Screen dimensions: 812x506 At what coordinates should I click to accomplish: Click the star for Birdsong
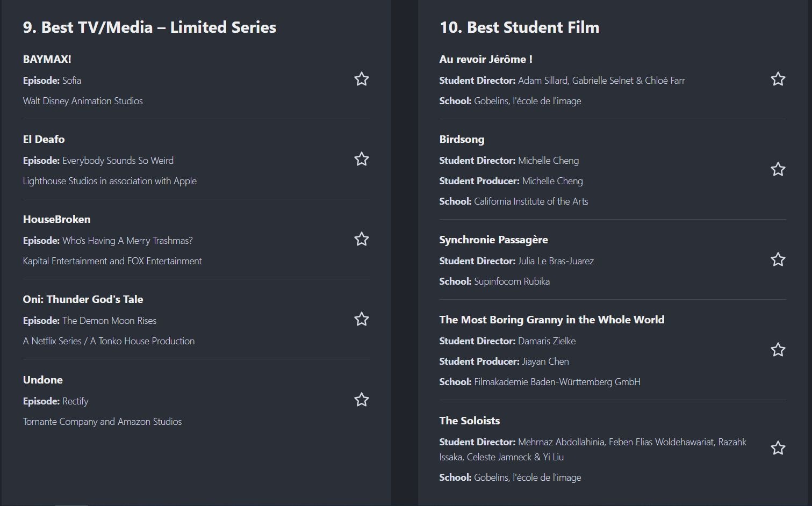click(x=778, y=170)
